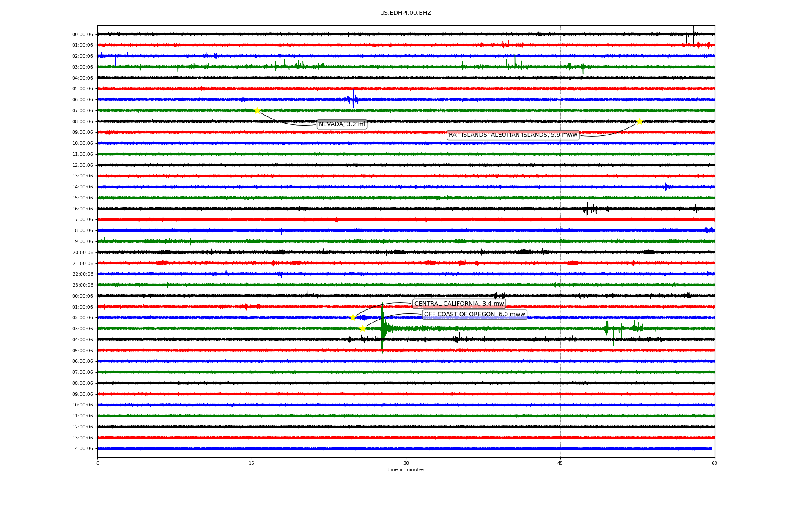Click the 16:00:06 row time label

82,209
